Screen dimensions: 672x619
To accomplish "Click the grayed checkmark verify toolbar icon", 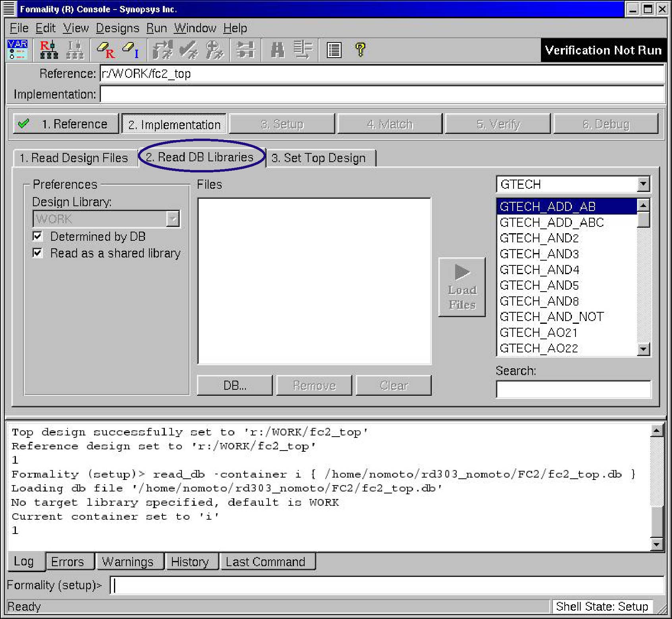I will pyautogui.click(x=188, y=50).
